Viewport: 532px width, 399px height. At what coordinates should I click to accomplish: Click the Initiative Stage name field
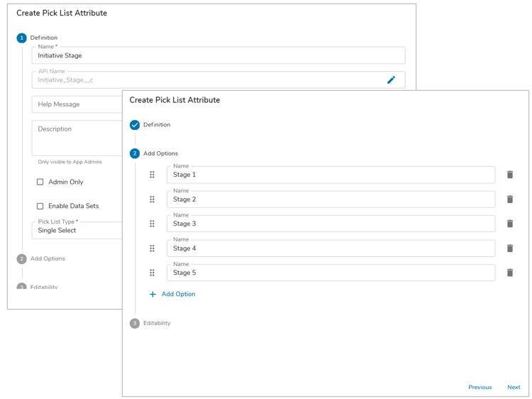pyautogui.click(x=218, y=56)
